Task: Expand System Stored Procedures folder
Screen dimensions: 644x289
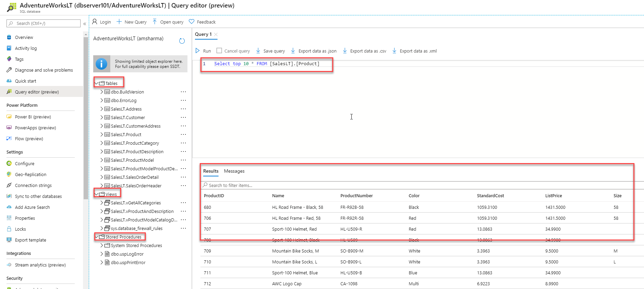Action: [x=102, y=245]
